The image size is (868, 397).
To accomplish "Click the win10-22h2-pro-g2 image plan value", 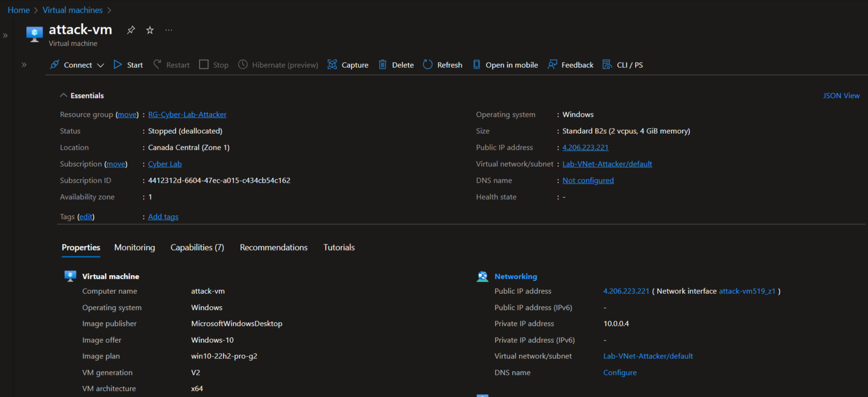I will (x=224, y=356).
